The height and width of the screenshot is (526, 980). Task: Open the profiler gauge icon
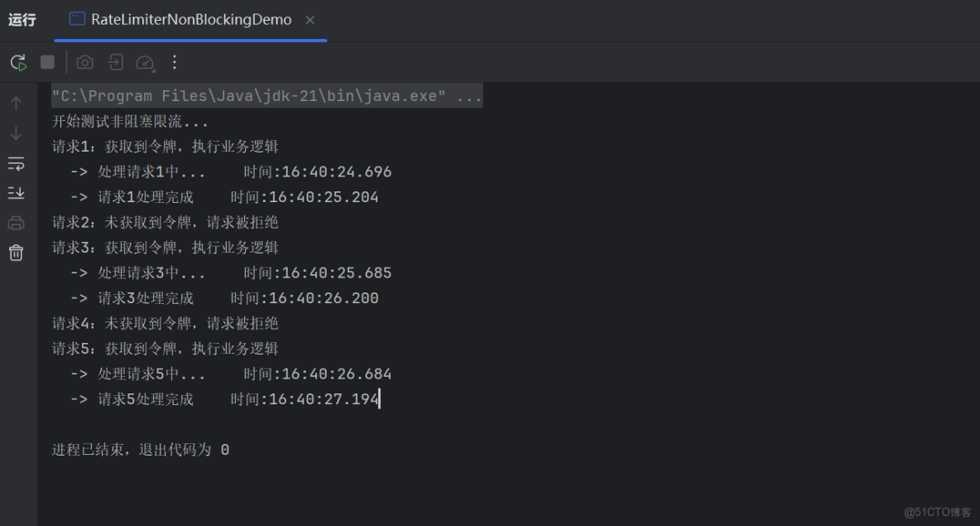coord(144,62)
